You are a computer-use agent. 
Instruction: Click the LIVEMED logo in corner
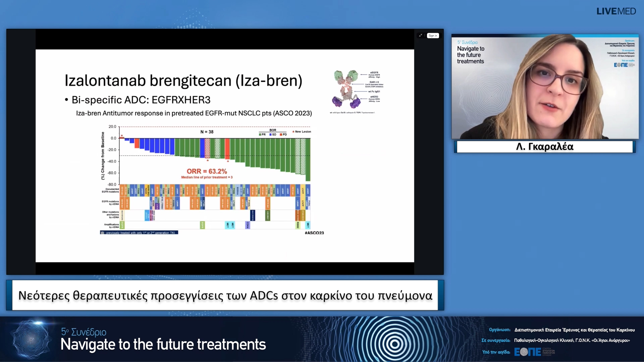[616, 11]
